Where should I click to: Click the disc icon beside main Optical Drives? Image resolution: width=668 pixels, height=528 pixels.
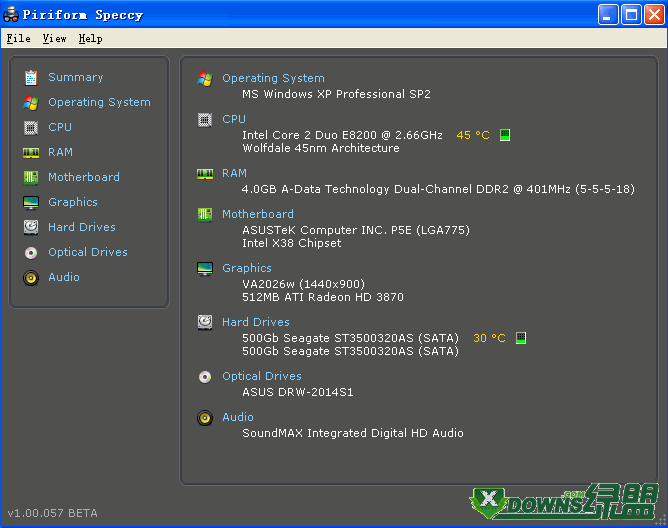tap(205, 377)
